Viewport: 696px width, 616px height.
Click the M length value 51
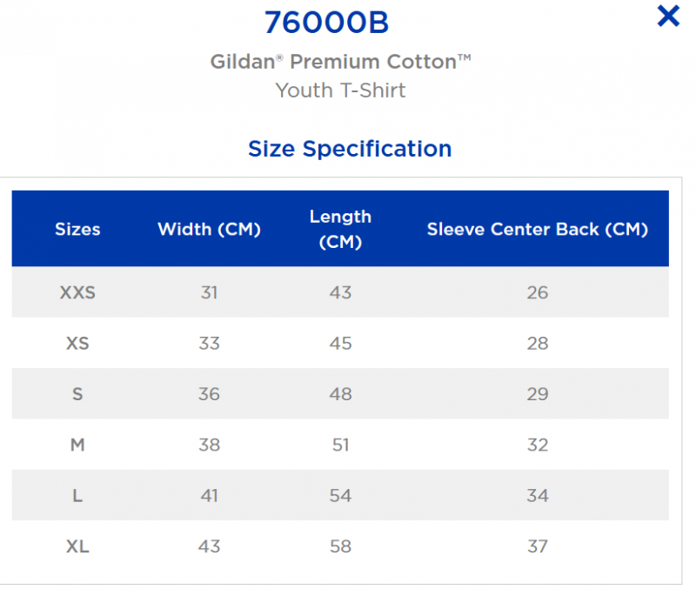(x=340, y=445)
